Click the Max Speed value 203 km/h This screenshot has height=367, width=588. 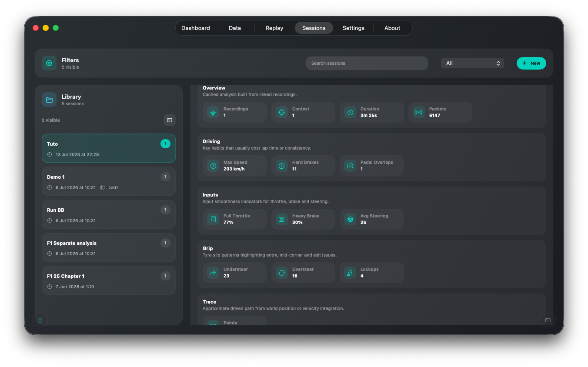pyautogui.click(x=234, y=169)
